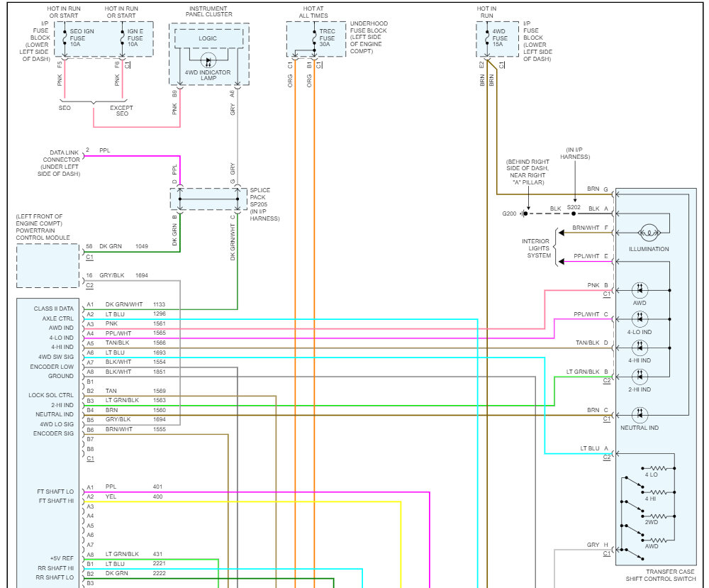Select the AWD indicator LED symbol
Viewport: 709px width, 588px height.
click(x=640, y=290)
